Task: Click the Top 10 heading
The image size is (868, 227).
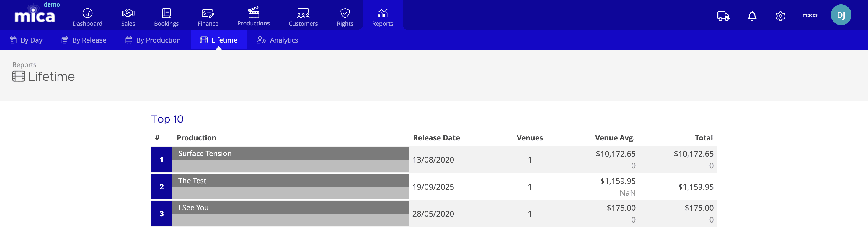Action: (x=167, y=119)
